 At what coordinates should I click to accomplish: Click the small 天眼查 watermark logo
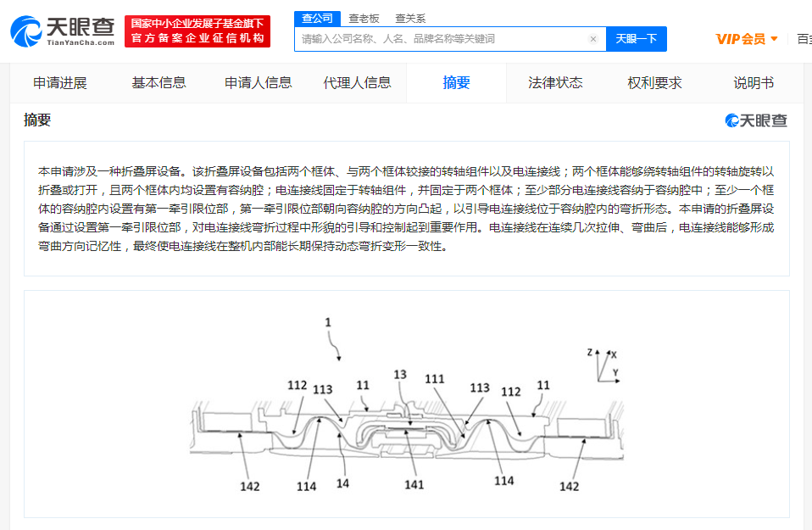click(756, 120)
